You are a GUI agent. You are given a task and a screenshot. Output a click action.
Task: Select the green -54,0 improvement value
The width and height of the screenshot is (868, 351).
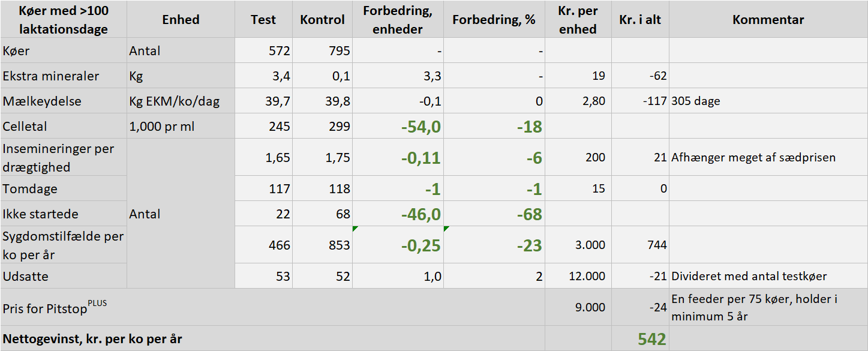(x=421, y=127)
